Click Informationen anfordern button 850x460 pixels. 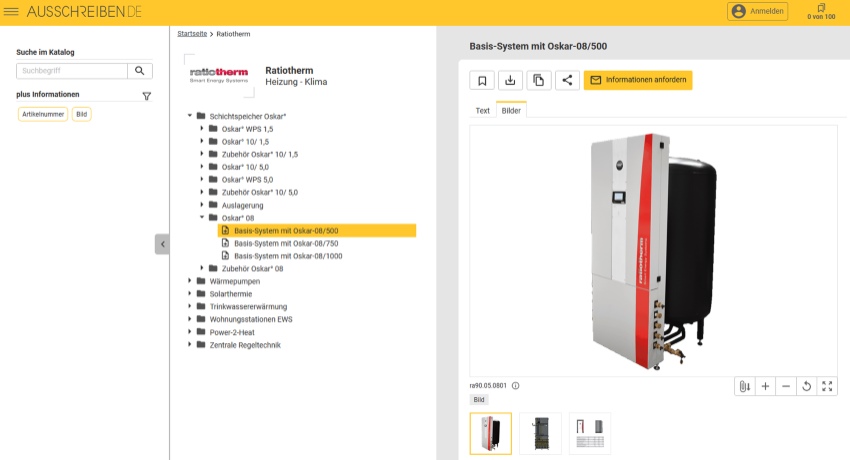click(x=638, y=80)
